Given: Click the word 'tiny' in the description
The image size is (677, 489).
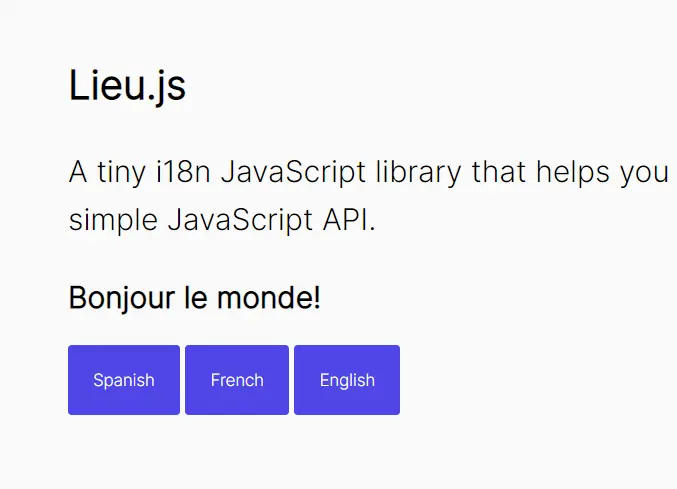Looking at the screenshot, I should click(121, 173).
